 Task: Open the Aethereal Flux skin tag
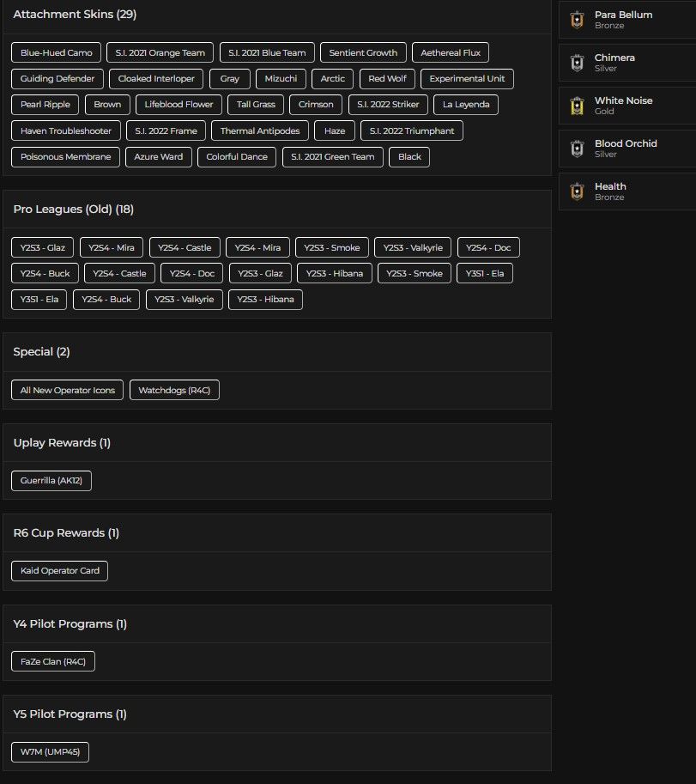(x=451, y=52)
